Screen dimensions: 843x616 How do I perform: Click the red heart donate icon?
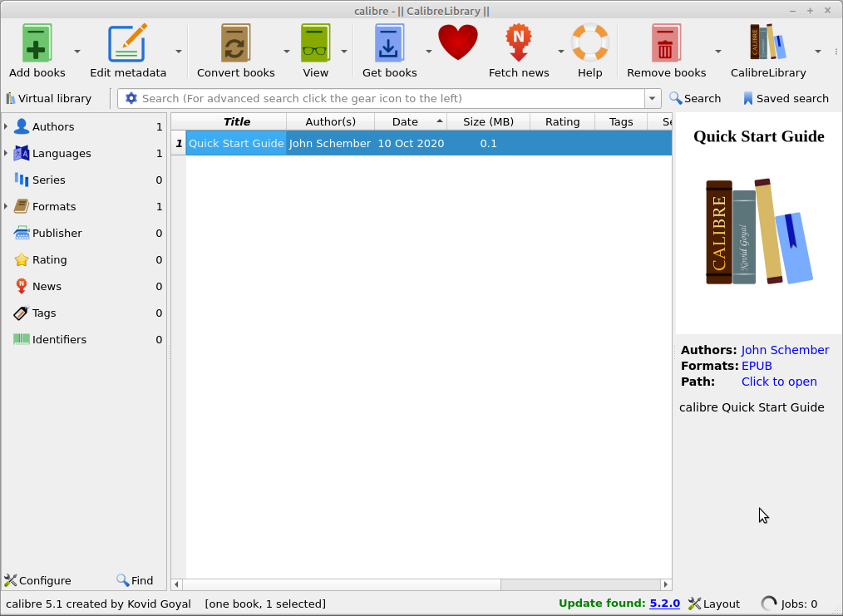click(x=458, y=42)
